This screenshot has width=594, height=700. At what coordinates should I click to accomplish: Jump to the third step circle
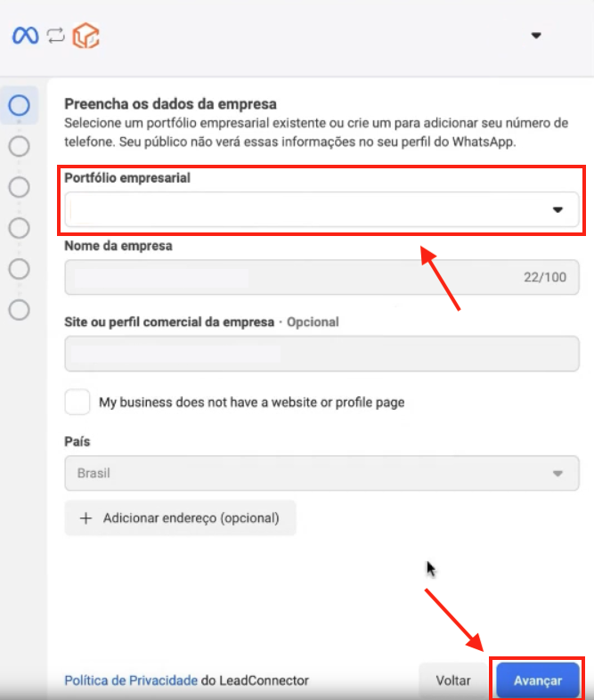(20, 187)
